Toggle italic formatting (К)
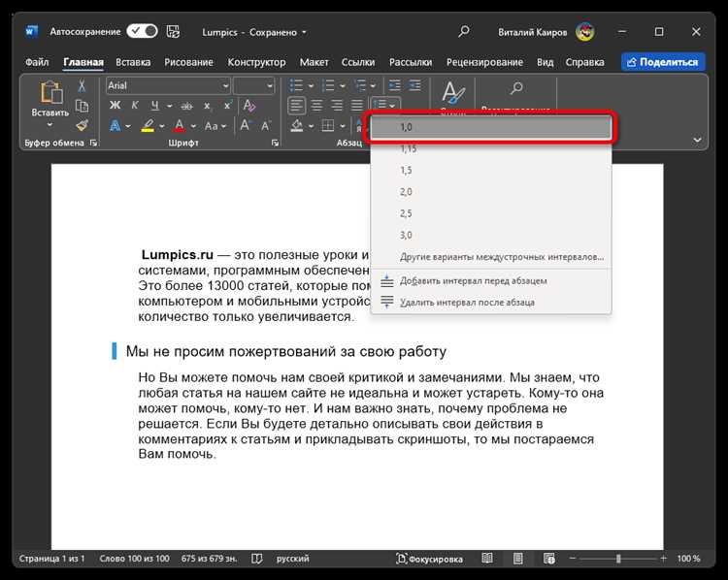Image resolution: width=728 pixels, height=580 pixels. click(135, 106)
